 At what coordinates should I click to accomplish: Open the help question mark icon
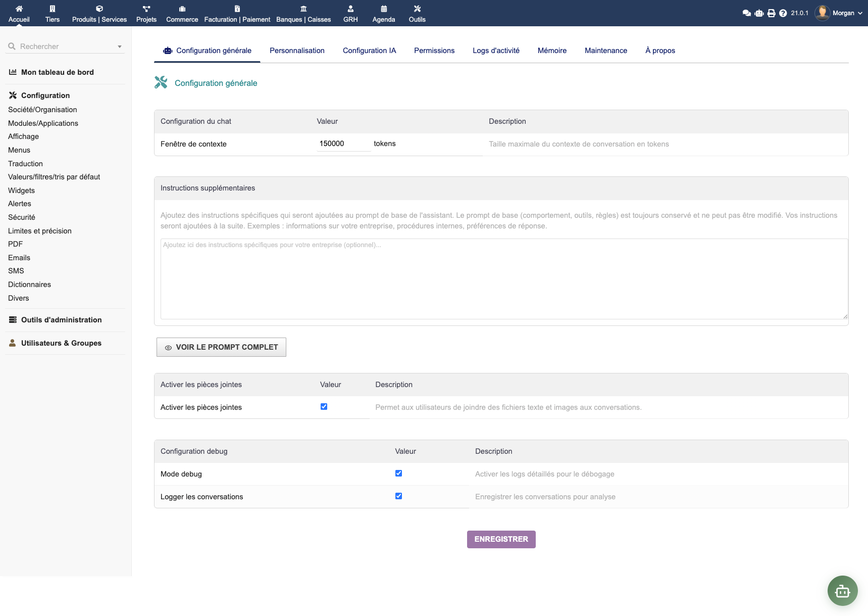pos(783,13)
